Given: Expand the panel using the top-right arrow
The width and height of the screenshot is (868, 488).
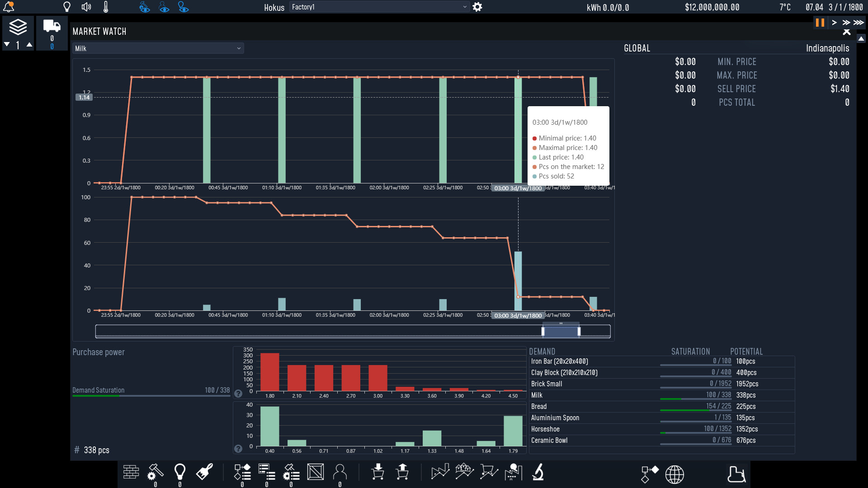Looking at the screenshot, I should (862, 39).
